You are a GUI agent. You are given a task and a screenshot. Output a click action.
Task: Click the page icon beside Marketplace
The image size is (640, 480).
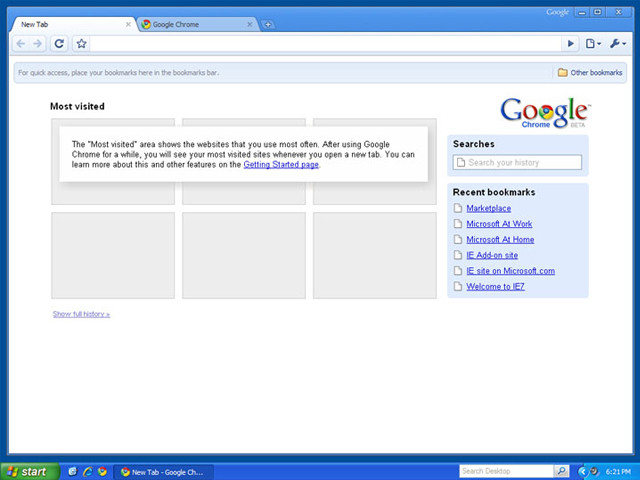pos(458,208)
